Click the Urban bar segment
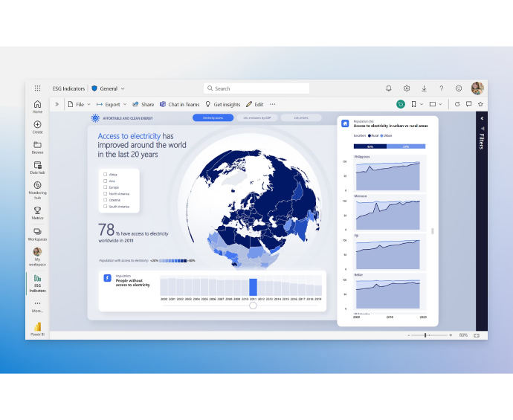The height and width of the screenshot is (420, 513). tap(406, 146)
